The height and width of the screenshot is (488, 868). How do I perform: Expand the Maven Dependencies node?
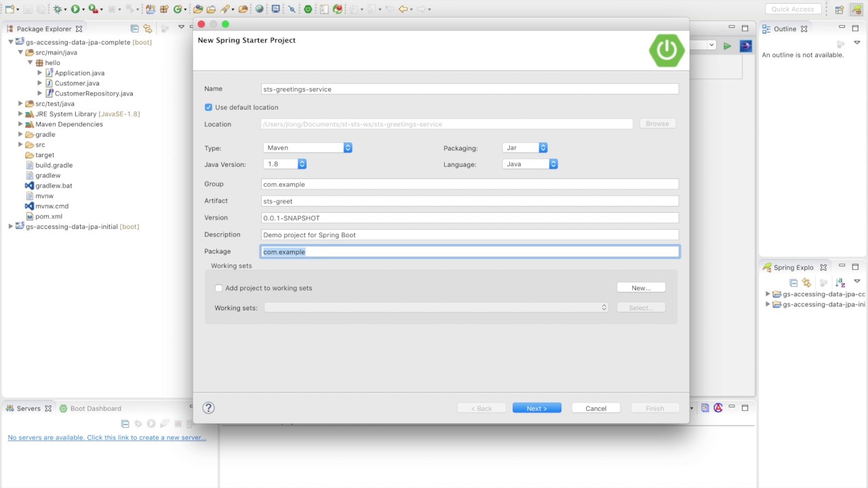(x=20, y=124)
